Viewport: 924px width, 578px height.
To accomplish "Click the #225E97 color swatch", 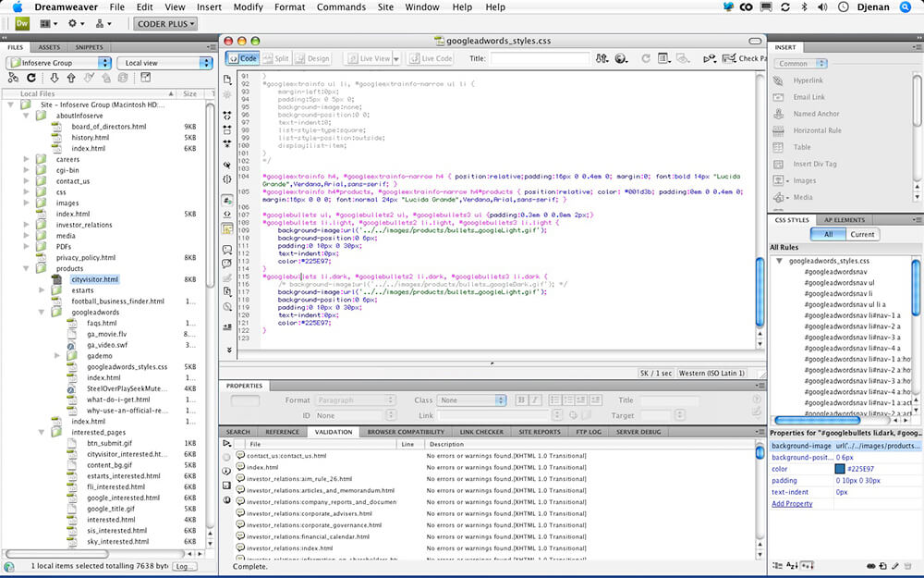I will click(x=840, y=469).
